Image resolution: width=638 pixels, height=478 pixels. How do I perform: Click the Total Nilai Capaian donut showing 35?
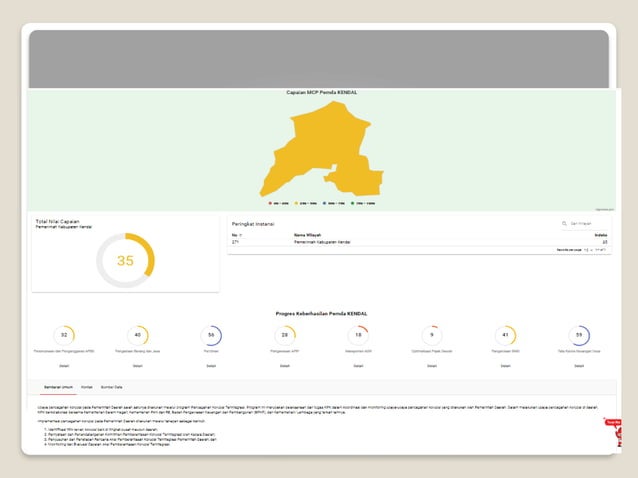pos(125,260)
